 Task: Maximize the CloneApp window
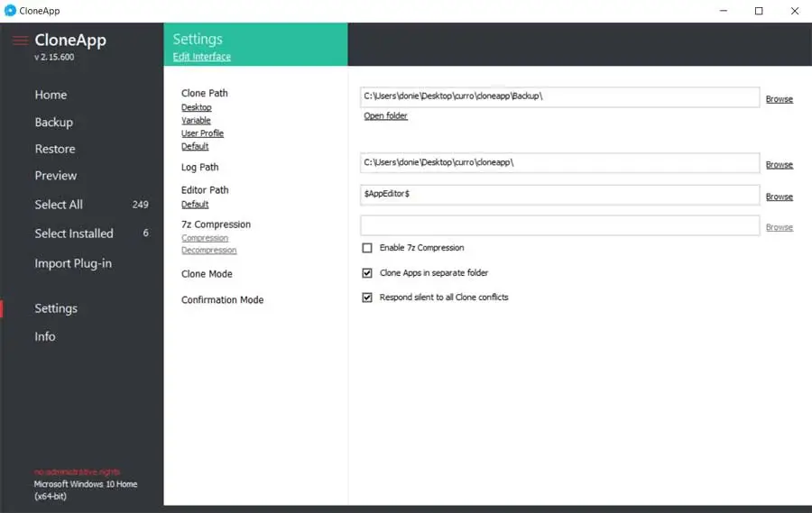[x=759, y=11]
